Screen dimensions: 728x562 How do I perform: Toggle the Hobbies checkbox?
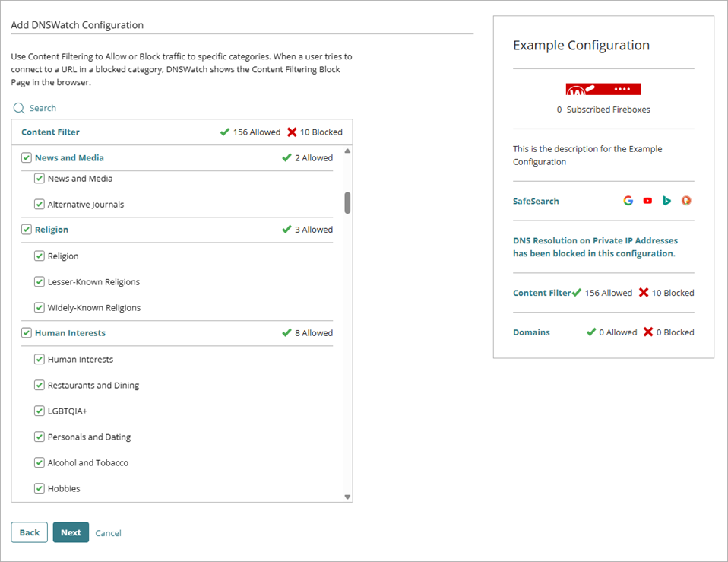point(40,489)
